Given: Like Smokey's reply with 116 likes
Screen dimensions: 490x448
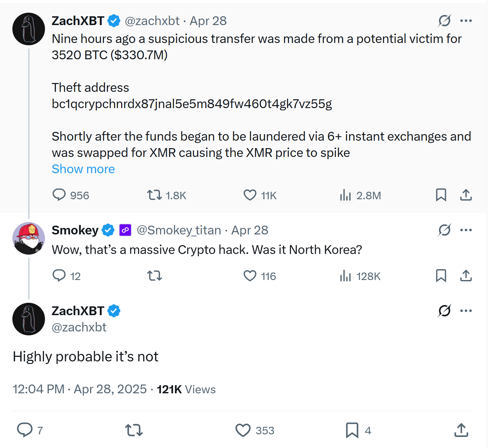Looking at the screenshot, I should coord(250,276).
